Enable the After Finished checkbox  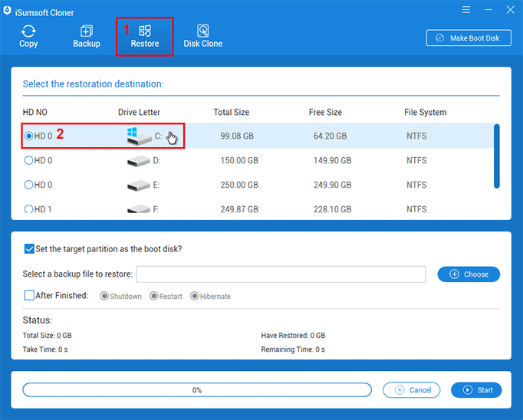coord(29,295)
